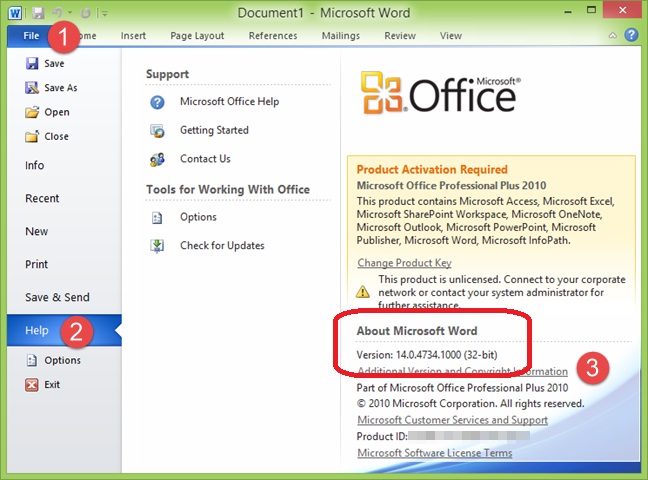Click the Undo icon in Quick Access Toolbar
Image resolution: width=648 pixels, height=480 pixels.
(x=57, y=13)
